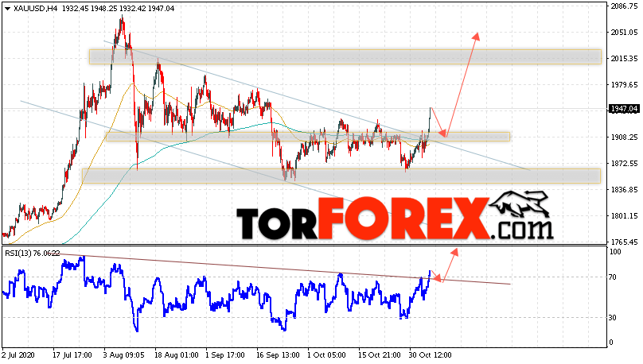Select time axis label 1 Sep 17:00

point(225,355)
